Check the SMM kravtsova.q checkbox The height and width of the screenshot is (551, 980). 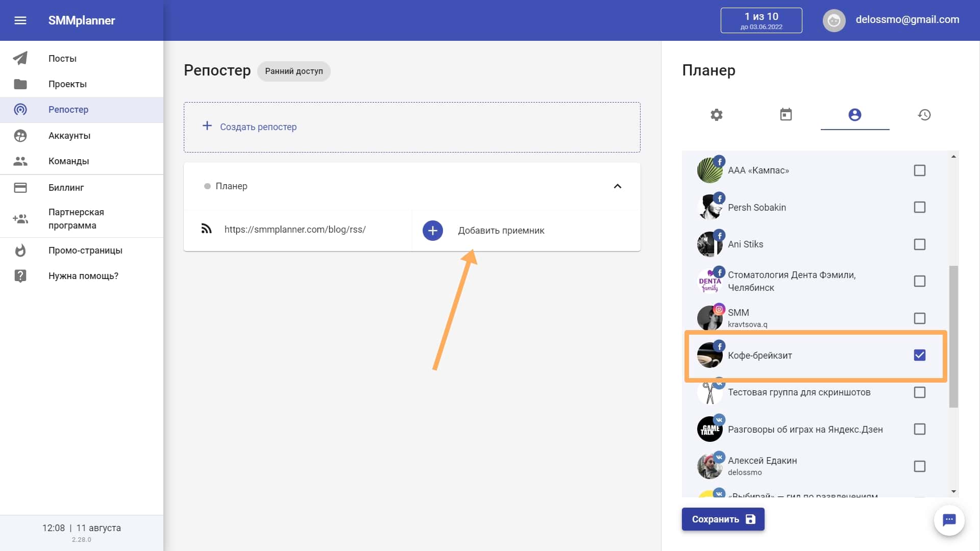point(920,318)
